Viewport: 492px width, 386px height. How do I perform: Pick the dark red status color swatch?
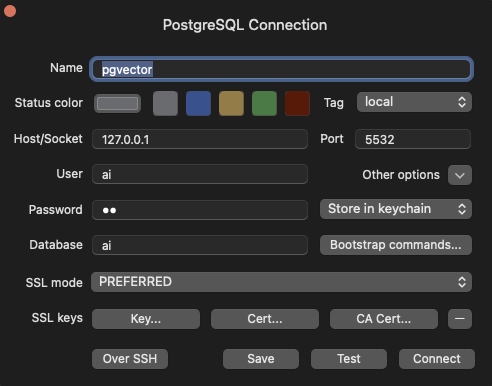[x=297, y=103]
